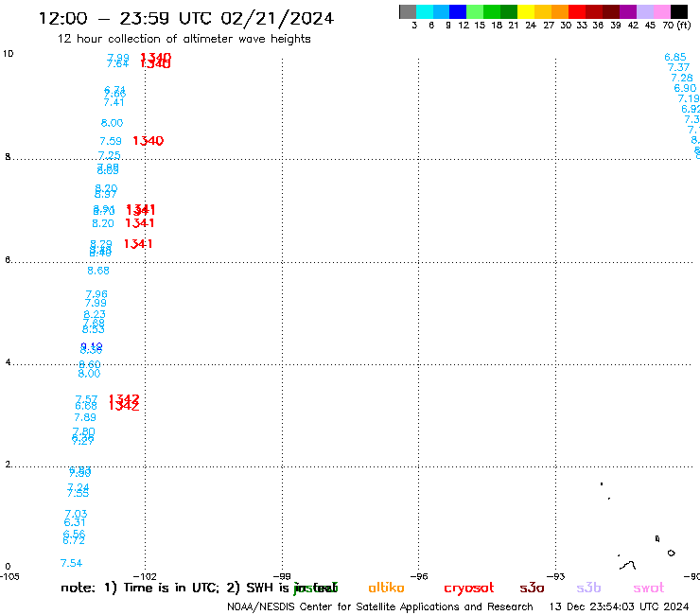Click the latitude axis label 4
The height and width of the screenshot is (615, 700).
tap(8, 362)
